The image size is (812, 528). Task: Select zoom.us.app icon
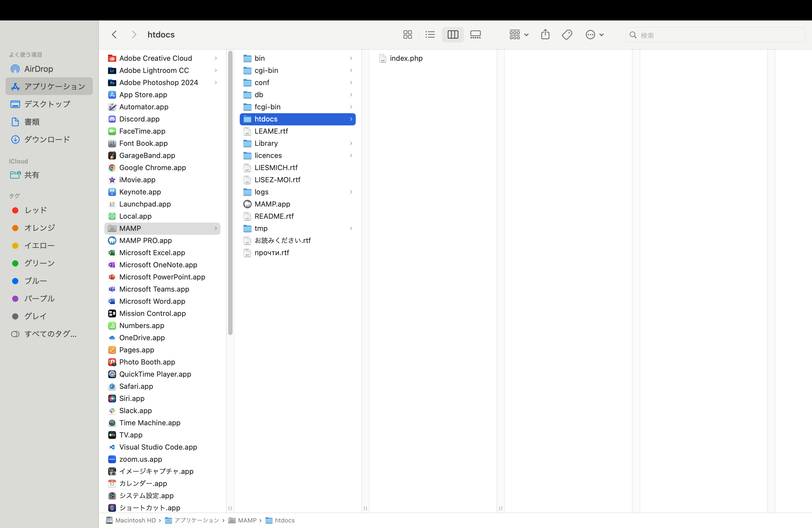click(112, 460)
